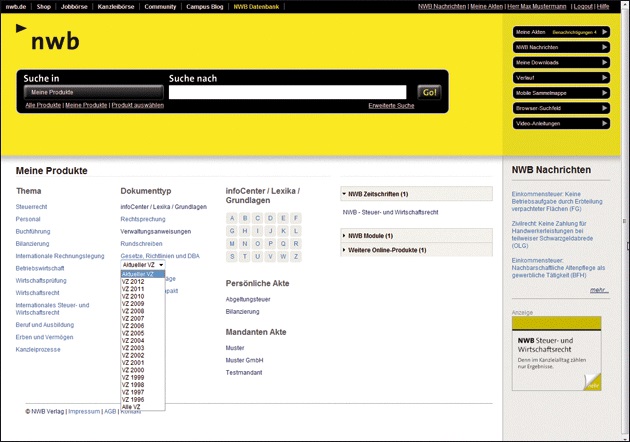Screen dimensions: 630x442
Task: Click into the Suche nach text field
Action: [x=289, y=92]
